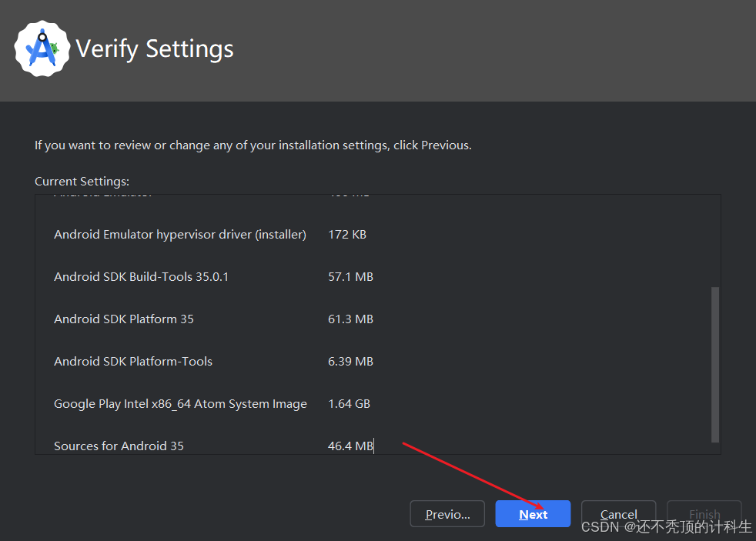Go back with the Previo... button
This screenshot has width=756, height=541.
click(447, 514)
